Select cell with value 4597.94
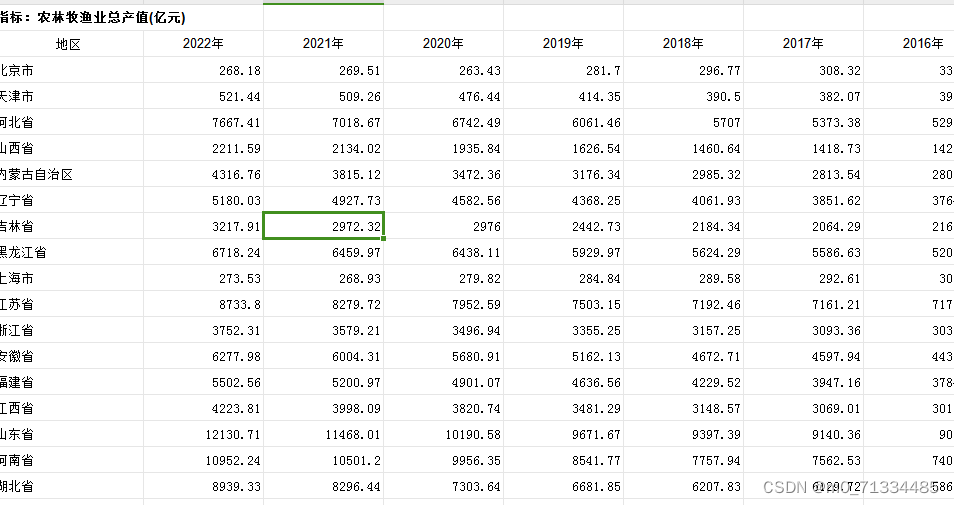 [x=803, y=357]
